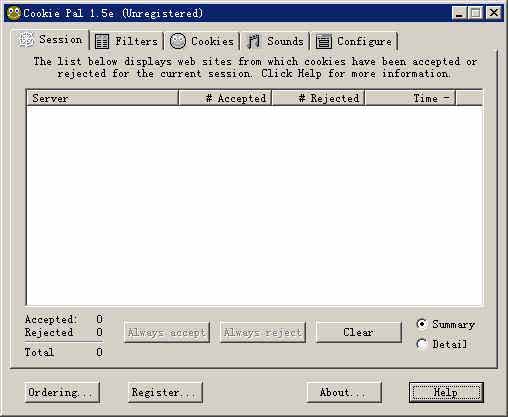Image resolution: width=508 pixels, height=417 pixels.
Task: Sort list by Time column header
Action: [410, 98]
